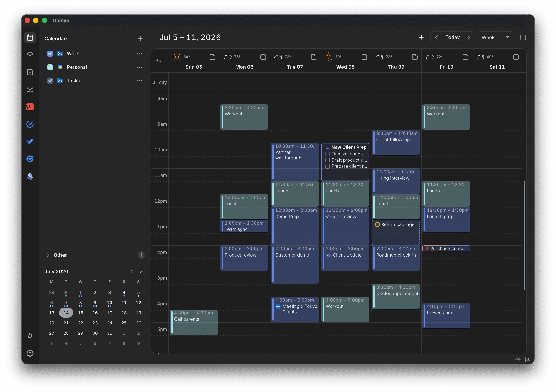Open the Call parents event
This screenshot has height=392, width=556.
pos(193,322)
